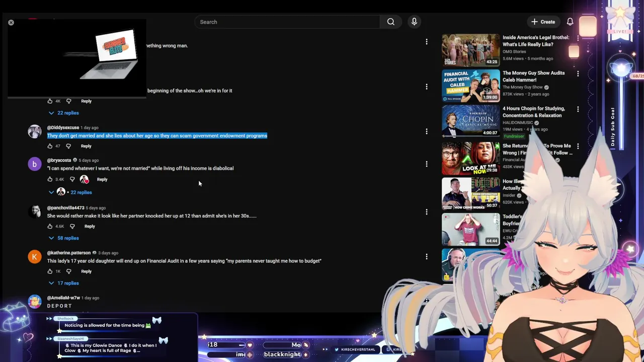Reply to the @panchovilla4473 comment
The height and width of the screenshot is (362, 644).
[x=90, y=226]
